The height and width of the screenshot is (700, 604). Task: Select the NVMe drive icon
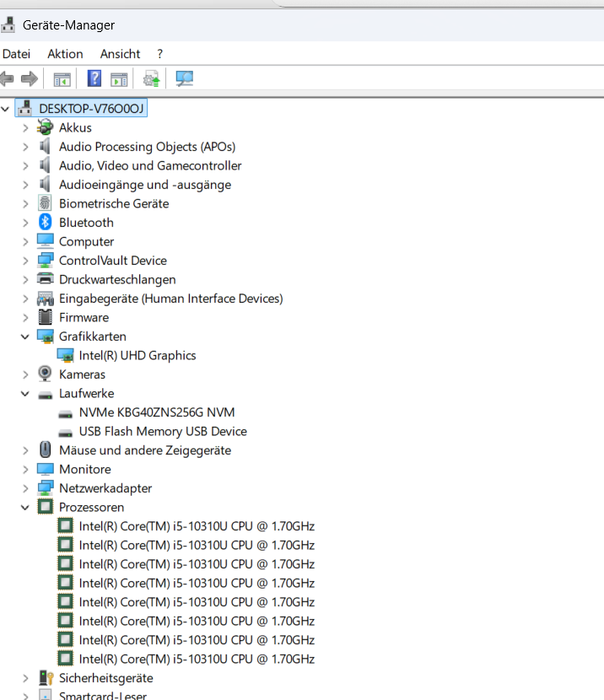65,414
